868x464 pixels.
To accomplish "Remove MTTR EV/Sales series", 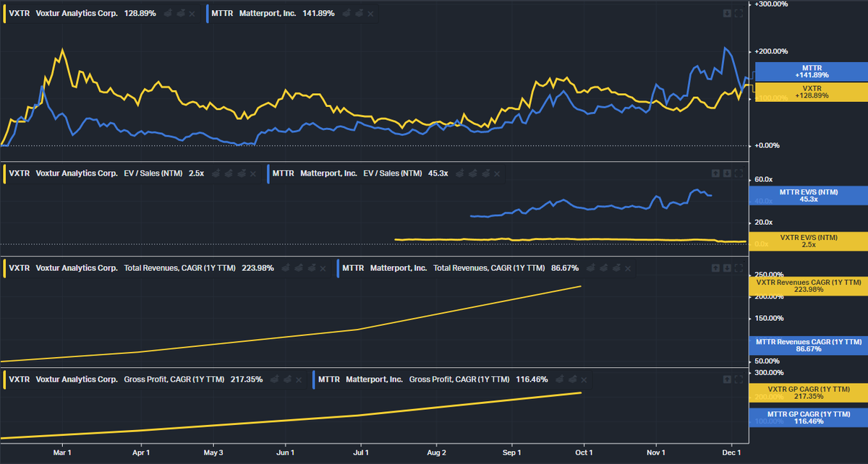I will point(497,173).
